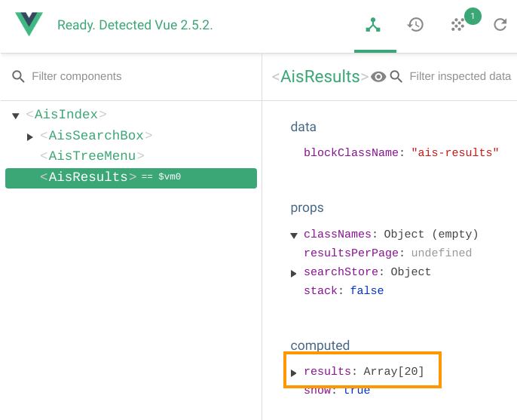The image size is (517, 420).
Task: Expand the results Array[20]
Action: click(x=293, y=373)
